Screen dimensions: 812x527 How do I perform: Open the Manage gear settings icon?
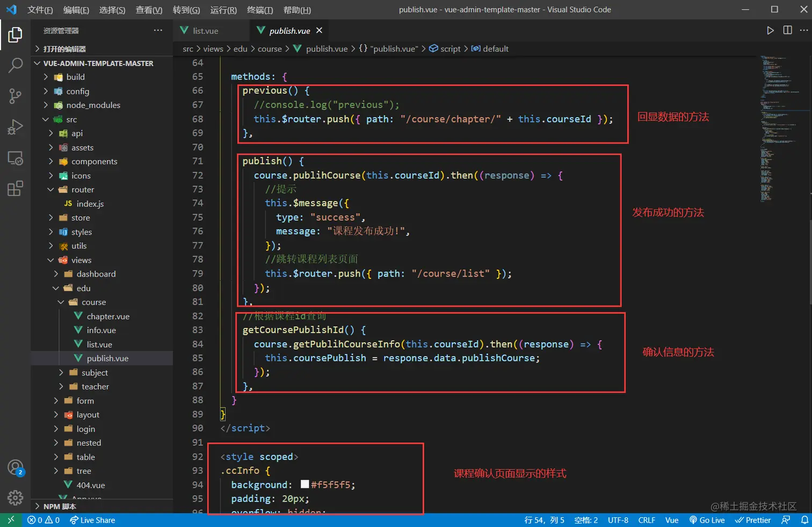pos(15,497)
